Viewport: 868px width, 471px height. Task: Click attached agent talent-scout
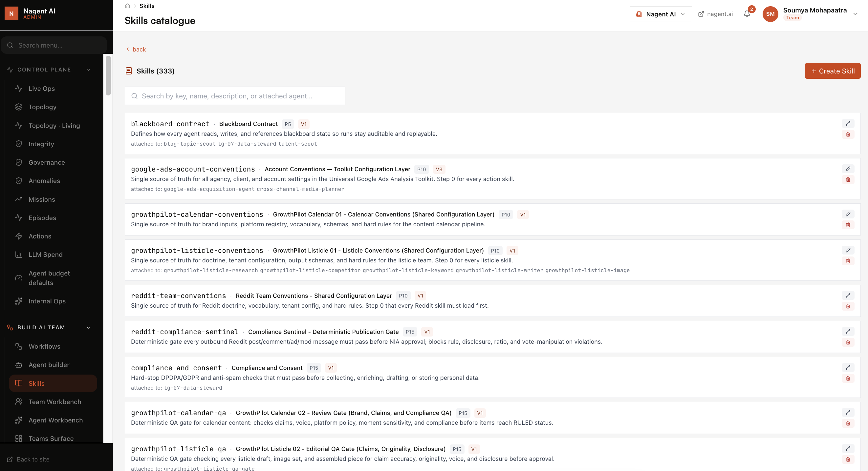click(297, 144)
